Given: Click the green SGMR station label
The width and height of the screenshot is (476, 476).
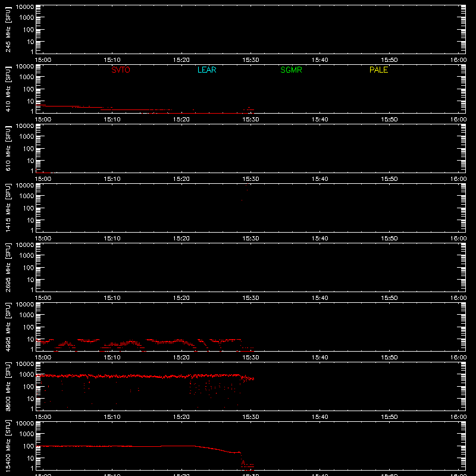Looking at the screenshot, I should click(x=291, y=70).
